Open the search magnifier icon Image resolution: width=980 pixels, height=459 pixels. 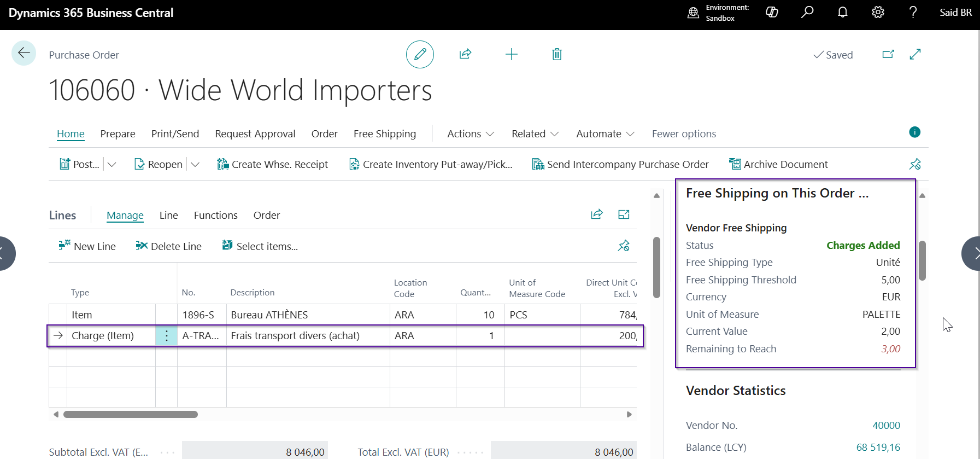[807, 12]
